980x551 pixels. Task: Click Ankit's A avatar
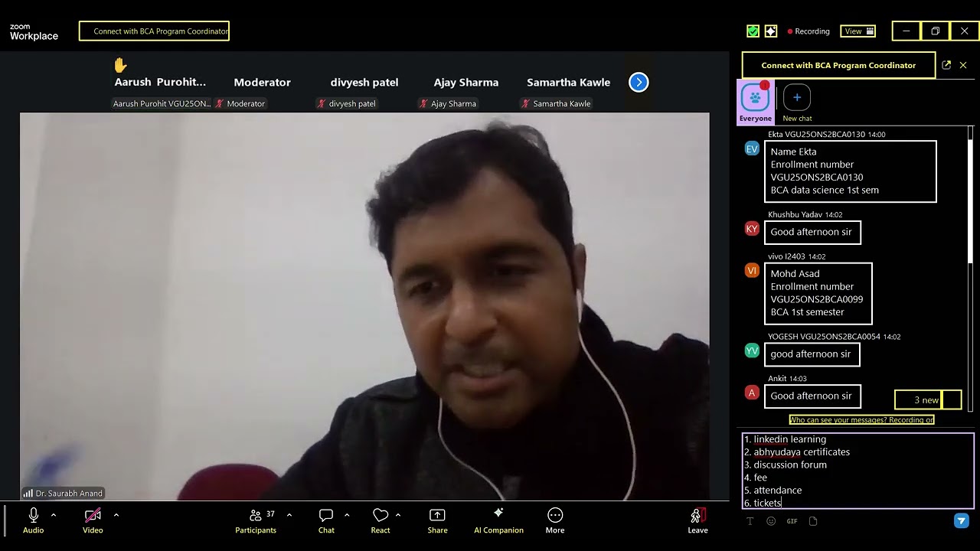coord(752,393)
